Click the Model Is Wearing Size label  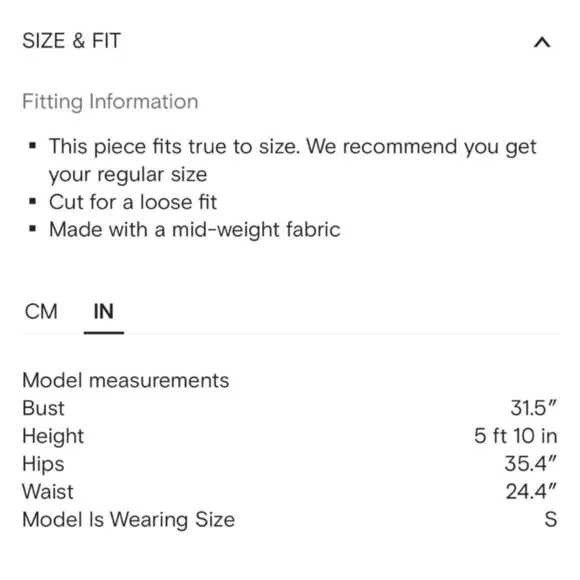click(128, 520)
